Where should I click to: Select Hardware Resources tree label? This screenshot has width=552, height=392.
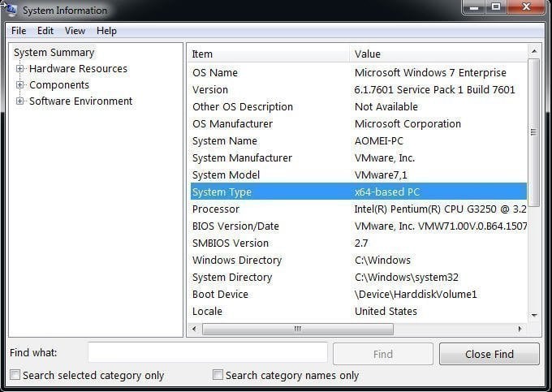78,69
